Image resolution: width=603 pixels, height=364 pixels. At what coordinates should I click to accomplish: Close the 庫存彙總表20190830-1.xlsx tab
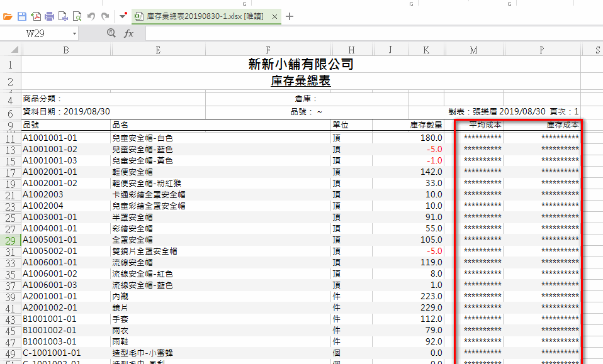click(274, 16)
